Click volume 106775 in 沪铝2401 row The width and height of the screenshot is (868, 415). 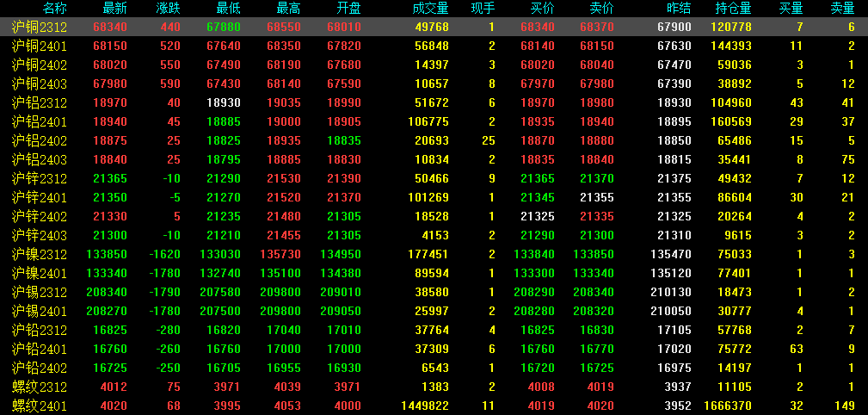(428, 122)
